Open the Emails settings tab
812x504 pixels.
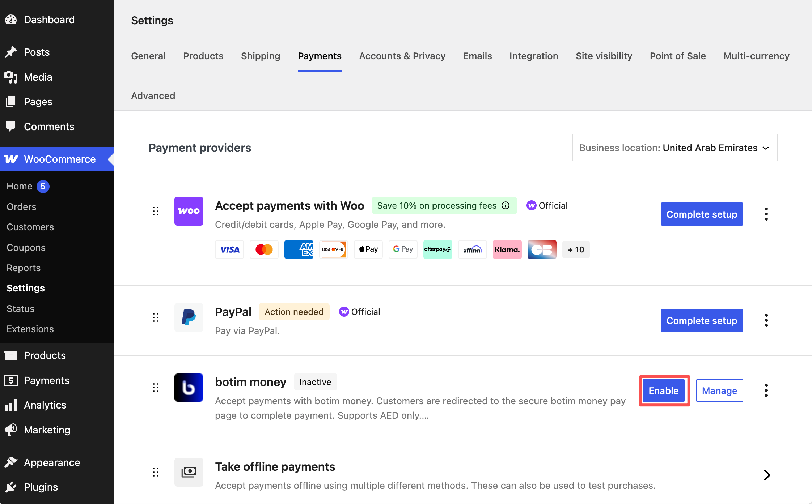point(478,56)
